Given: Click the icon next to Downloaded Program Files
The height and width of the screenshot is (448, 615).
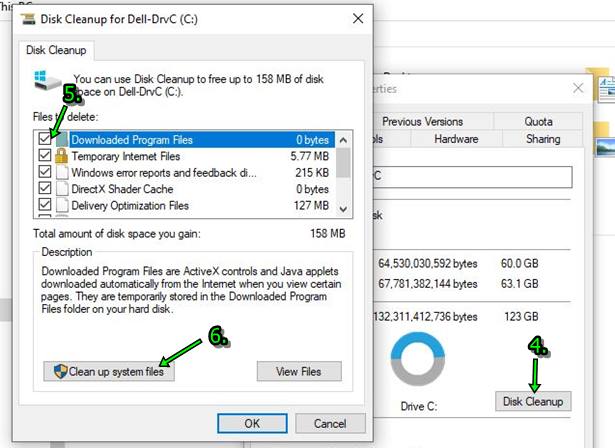Looking at the screenshot, I should (x=62, y=140).
